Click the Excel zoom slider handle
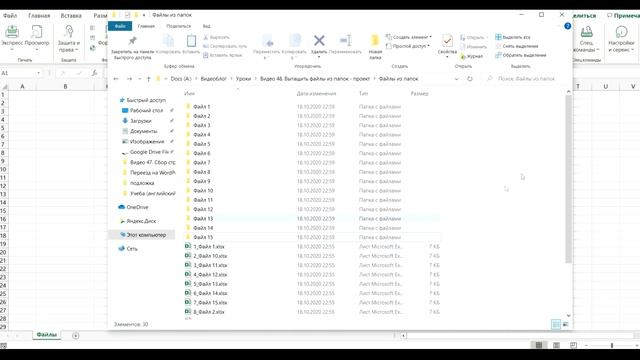The image size is (640, 360). 611,345
